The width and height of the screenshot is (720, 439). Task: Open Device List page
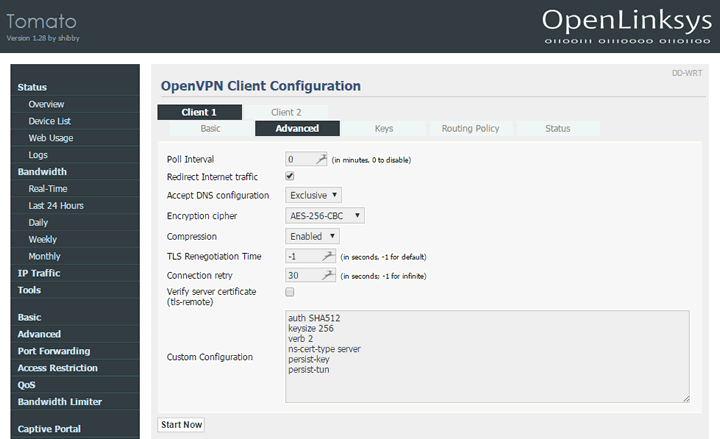point(50,121)
